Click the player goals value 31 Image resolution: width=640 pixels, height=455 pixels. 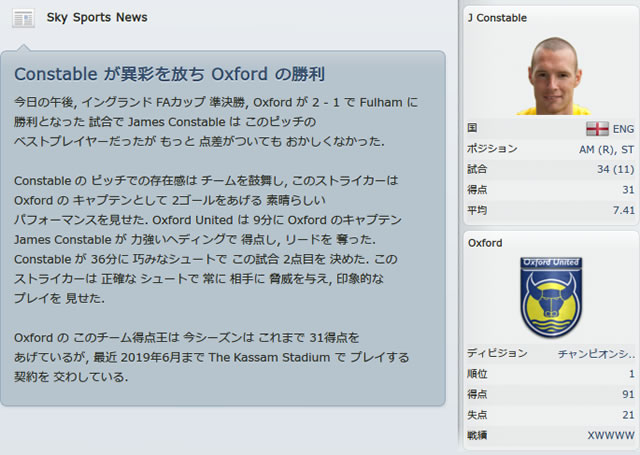coord(628,190)
